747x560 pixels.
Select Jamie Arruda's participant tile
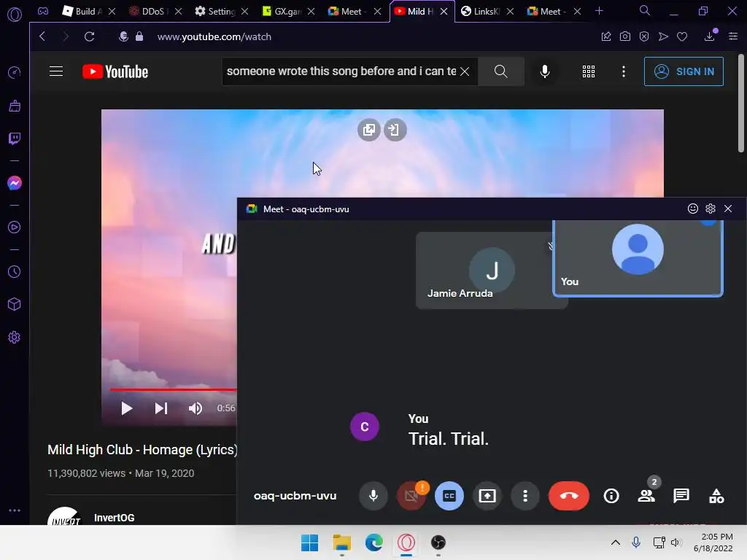(484, 271)
